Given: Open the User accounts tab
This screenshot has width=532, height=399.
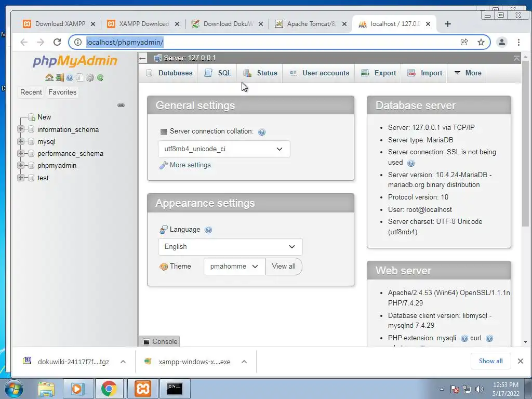Looking at the screenshot, I should [319, 73].
